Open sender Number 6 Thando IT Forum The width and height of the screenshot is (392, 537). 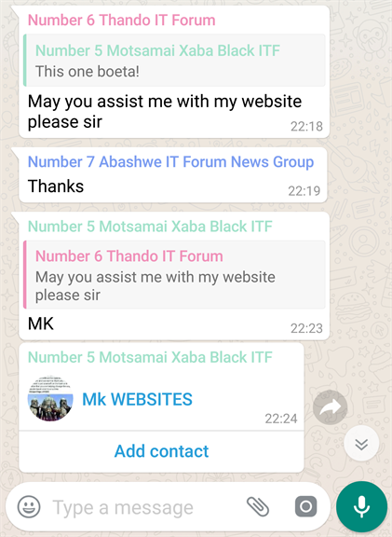click(x=121, y=20)
